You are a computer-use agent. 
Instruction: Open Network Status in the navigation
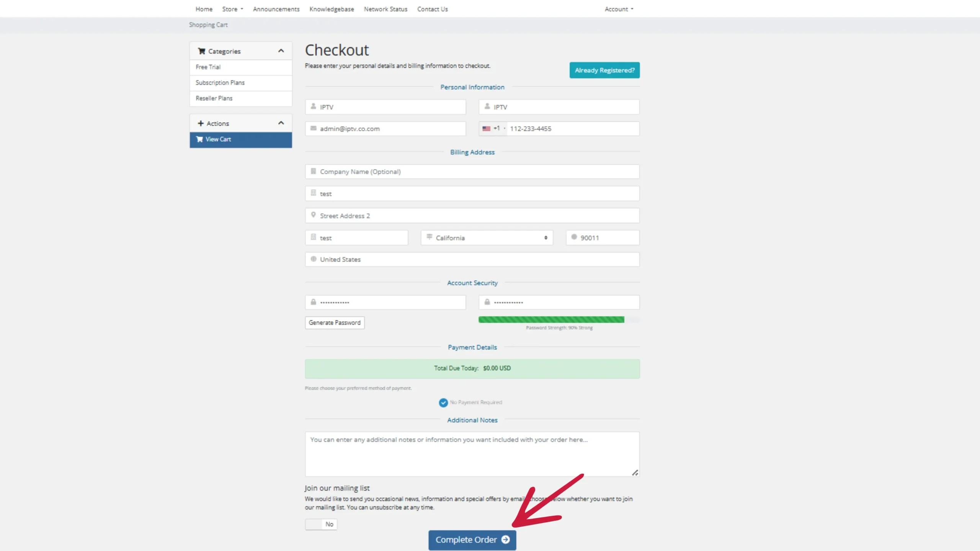(x=385, y=9)
